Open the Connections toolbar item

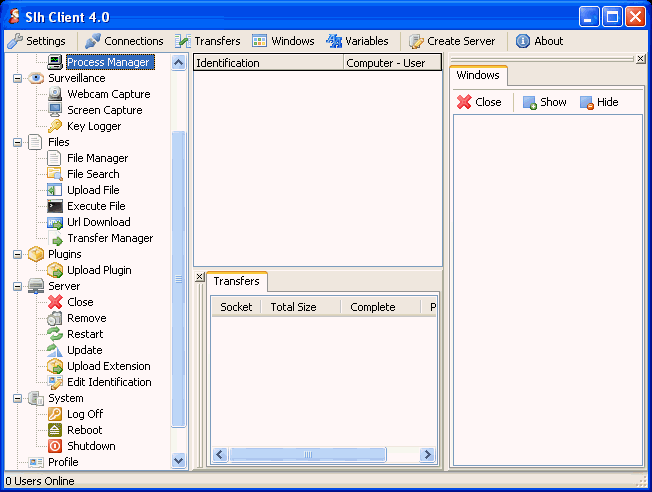[124, 41]
